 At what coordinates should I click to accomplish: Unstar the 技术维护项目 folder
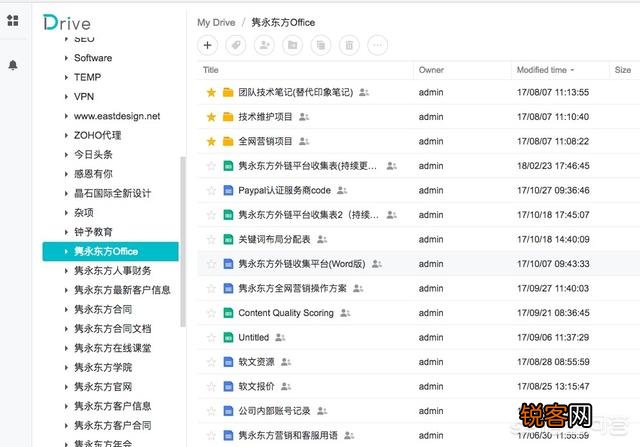pos(211,117)
